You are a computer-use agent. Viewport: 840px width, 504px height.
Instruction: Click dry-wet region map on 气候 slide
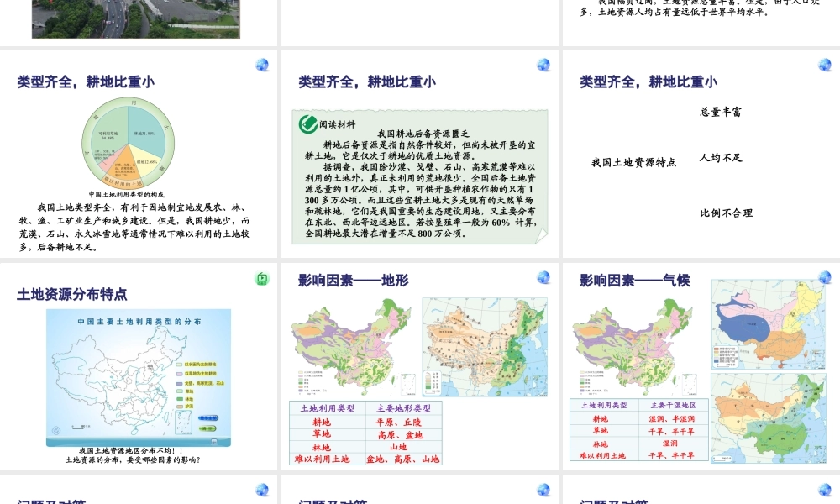(x=769, y=417)
